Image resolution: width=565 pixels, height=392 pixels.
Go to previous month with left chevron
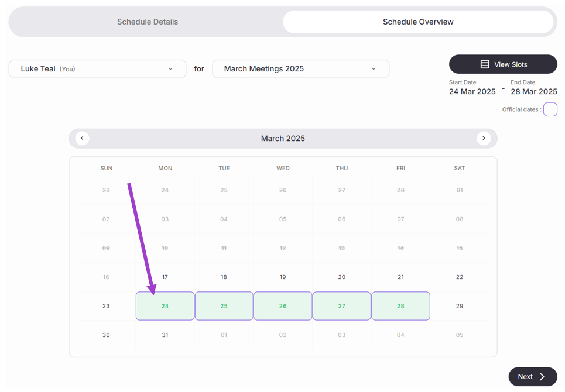point(82,139)
